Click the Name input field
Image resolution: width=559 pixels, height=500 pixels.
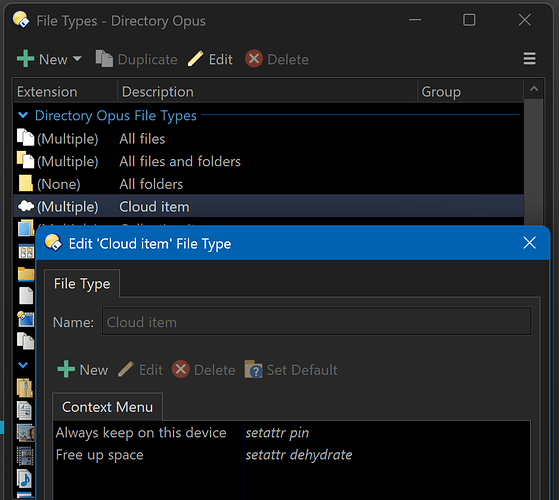pos(317,322)
